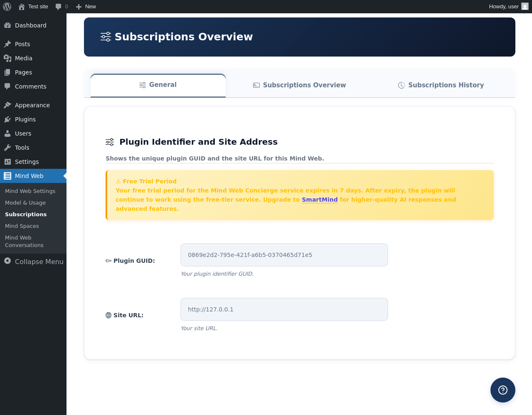Click the Collapse Menu arrow icon
Viewport: 532px width, 415px height.
click(x=7, y=261)
